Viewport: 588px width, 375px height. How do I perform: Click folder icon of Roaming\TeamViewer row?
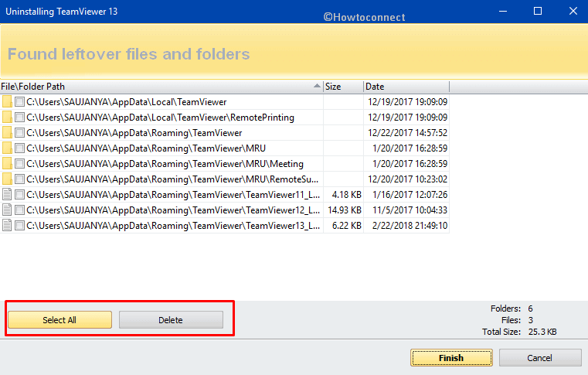coord(7,132)
